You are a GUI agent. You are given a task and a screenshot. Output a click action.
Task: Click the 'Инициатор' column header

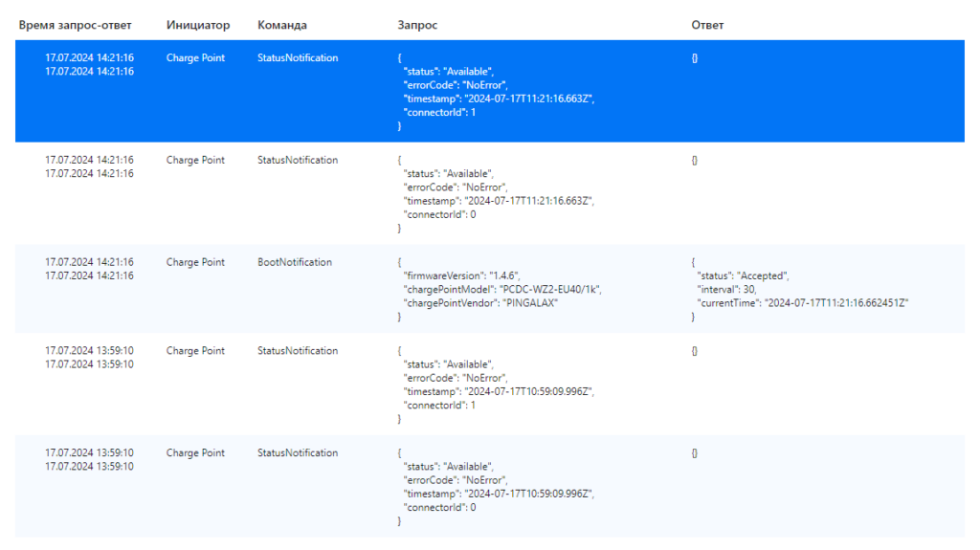197,25
